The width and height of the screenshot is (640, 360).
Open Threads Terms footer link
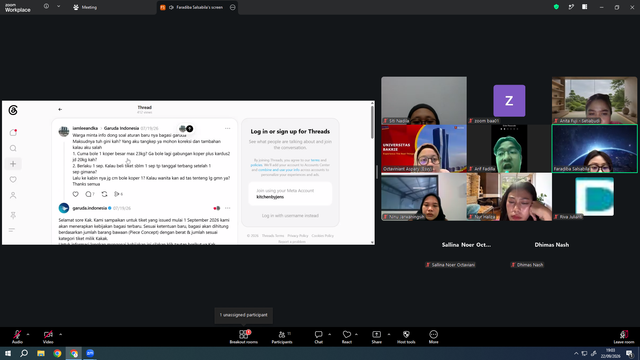point(273,236)
